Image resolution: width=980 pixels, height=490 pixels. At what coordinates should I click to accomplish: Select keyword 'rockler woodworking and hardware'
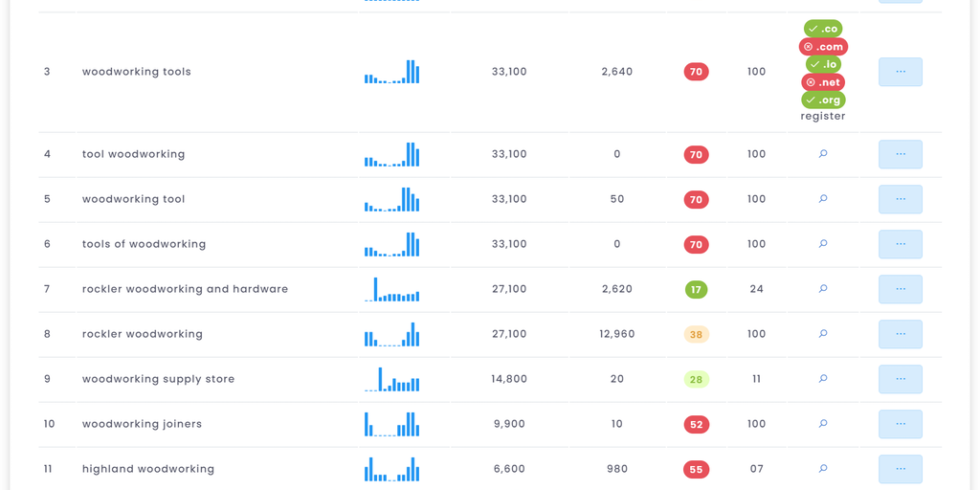185,289
